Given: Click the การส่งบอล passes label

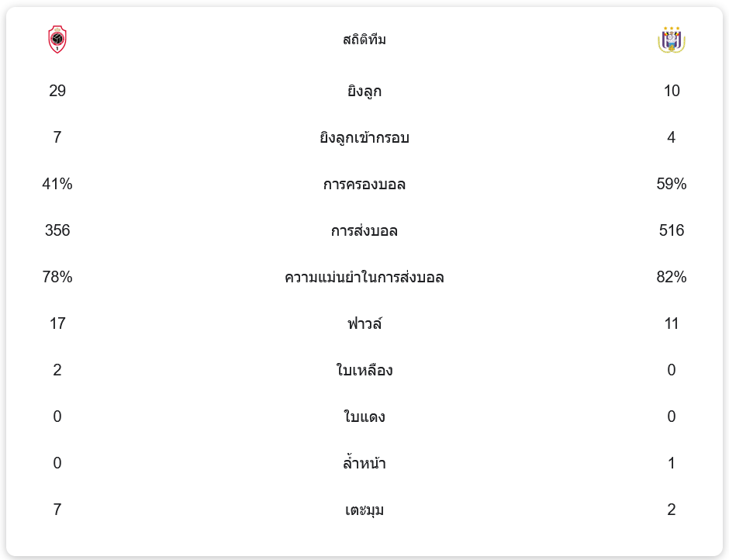Looking at the screenshot, I should (364, 231).
